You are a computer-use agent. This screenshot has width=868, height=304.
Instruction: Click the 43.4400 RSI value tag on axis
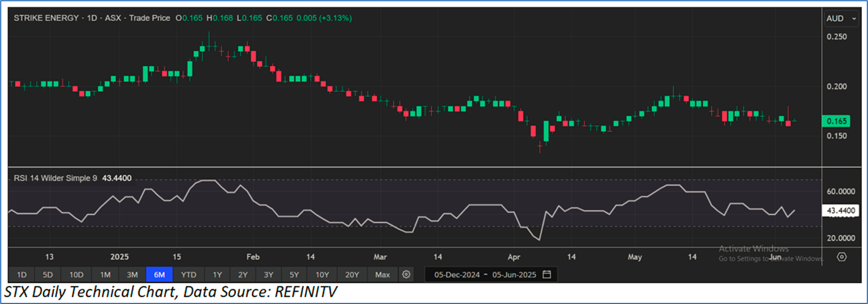click(840, 211)
